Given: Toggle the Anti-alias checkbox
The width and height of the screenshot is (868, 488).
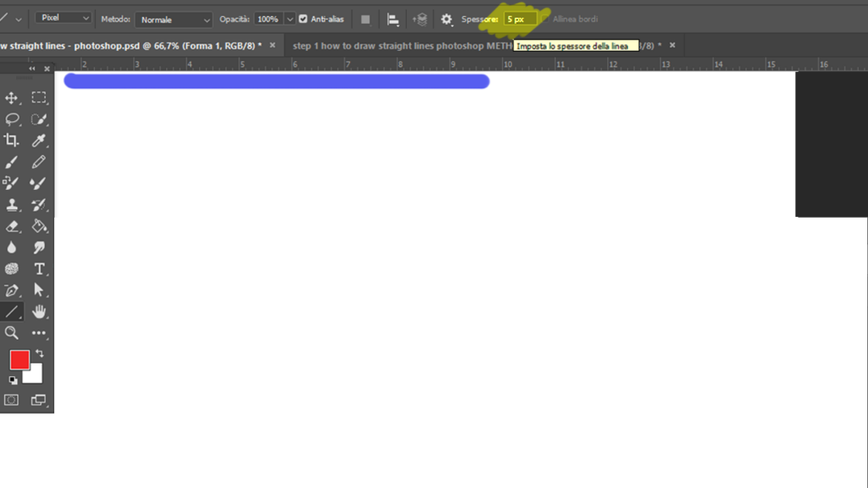Looking at the screenshot, I should pyautogui.click(x=303, y=19).
